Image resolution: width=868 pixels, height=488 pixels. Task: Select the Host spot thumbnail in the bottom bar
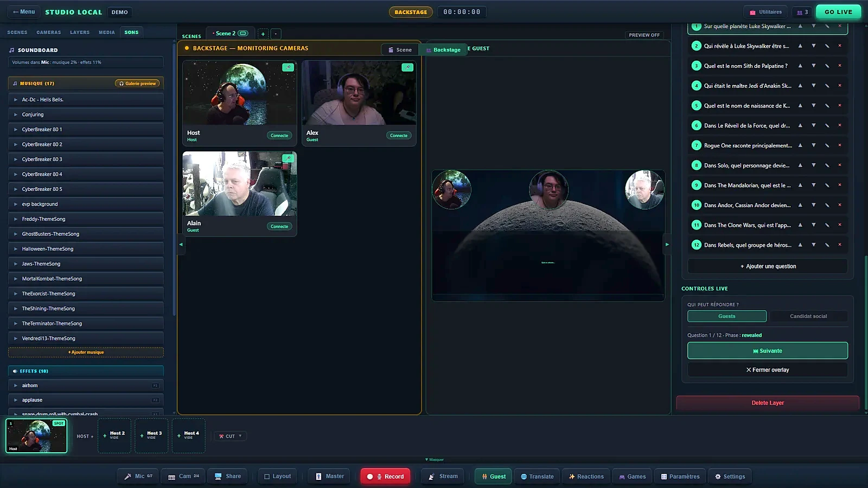coord(36,435)
